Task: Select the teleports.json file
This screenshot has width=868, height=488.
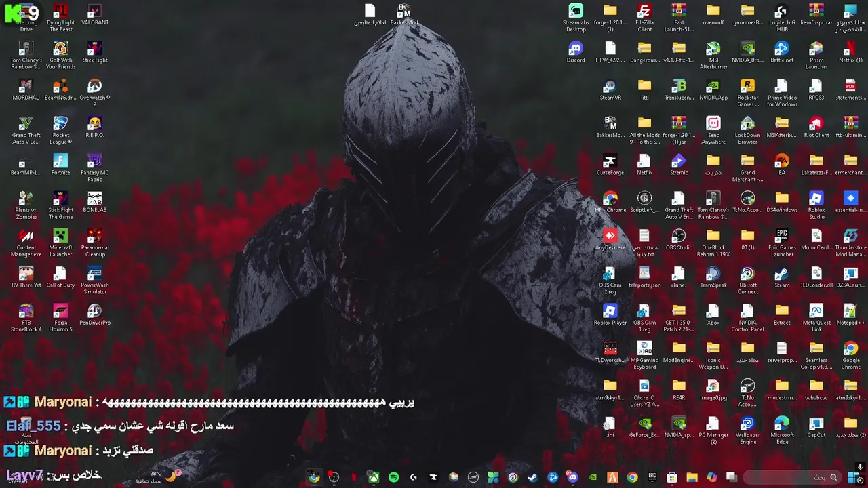Action: [x=644, y=277]
